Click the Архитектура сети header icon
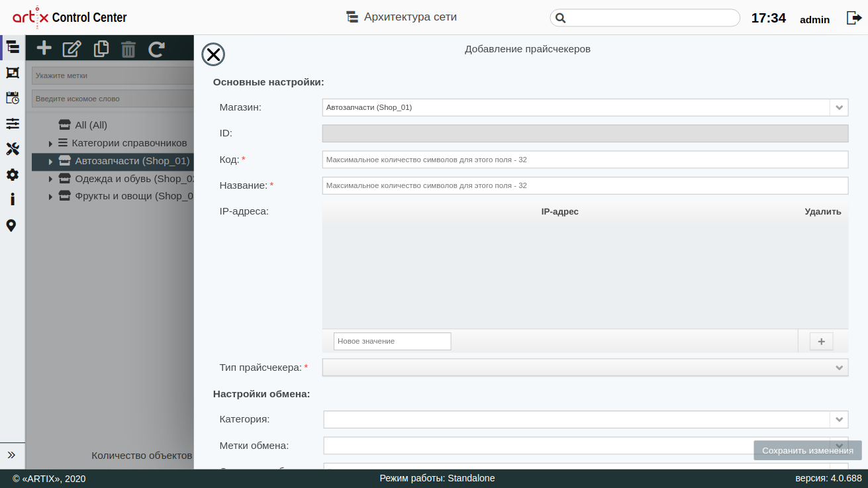 (352, 17)
